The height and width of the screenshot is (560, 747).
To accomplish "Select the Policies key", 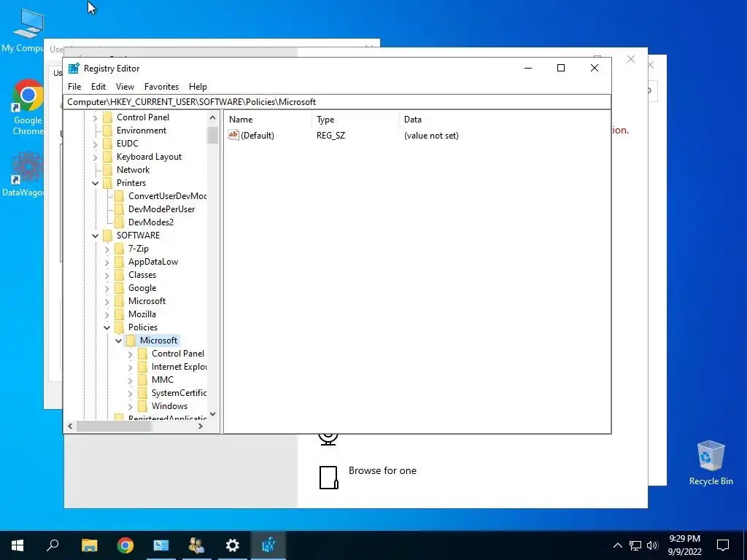I will click(x=142, y=327).
